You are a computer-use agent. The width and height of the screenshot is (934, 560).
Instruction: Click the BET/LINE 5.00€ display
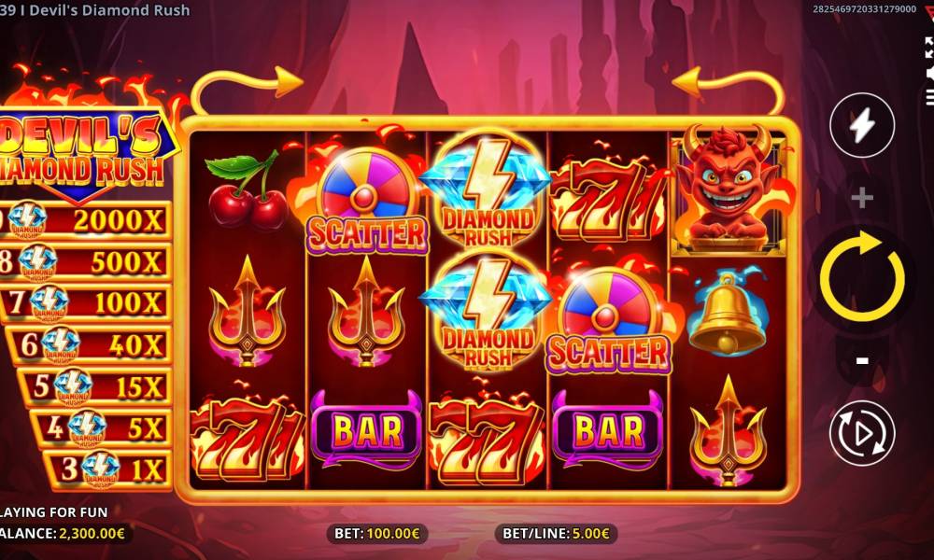point(557,533)
